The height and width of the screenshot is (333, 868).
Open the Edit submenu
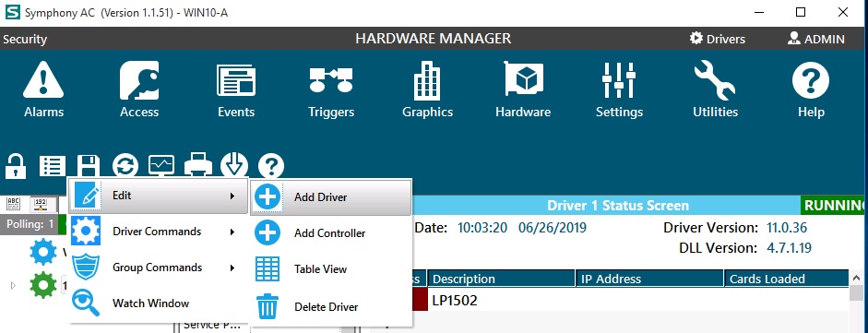pos(158,196)
